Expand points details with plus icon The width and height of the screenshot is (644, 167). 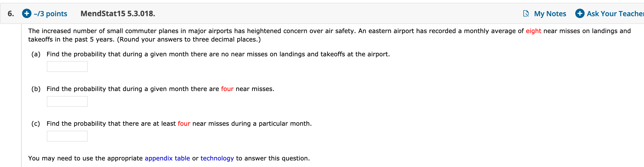[27, 14]
